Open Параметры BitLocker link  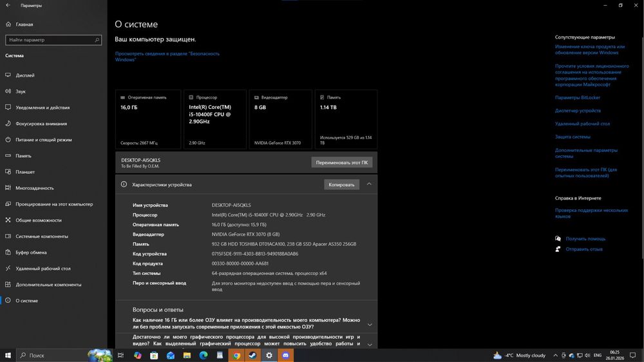[x=578, y=97]
